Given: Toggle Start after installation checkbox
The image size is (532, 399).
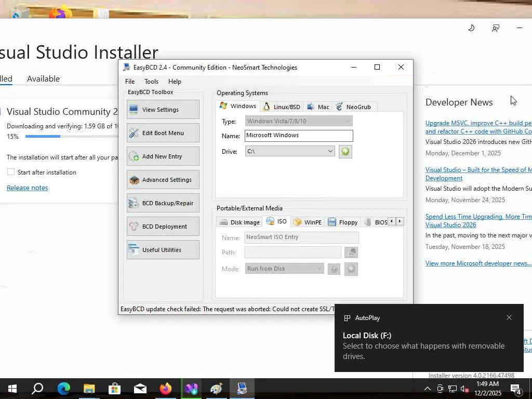Looking at the screenshot, I should [11, 172].
